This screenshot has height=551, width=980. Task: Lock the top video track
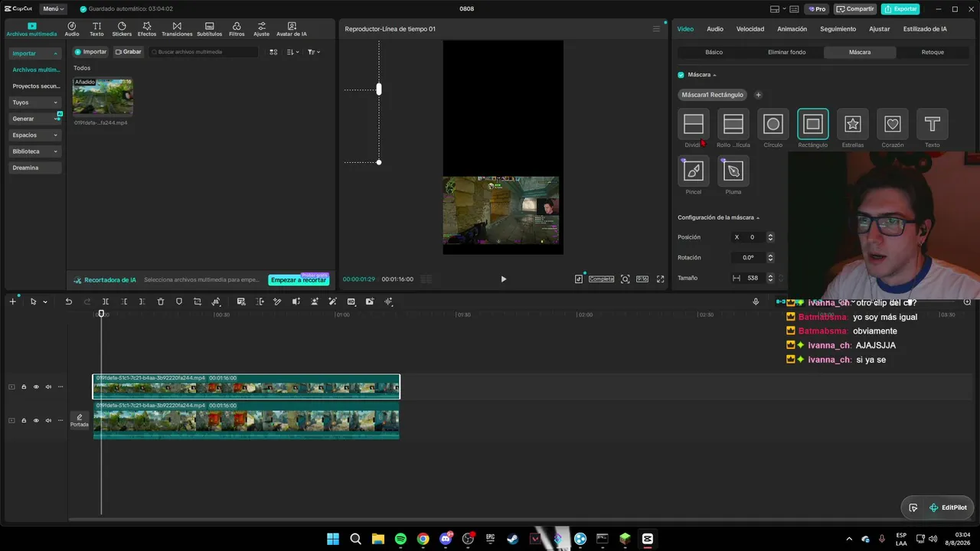coord(24,386)
